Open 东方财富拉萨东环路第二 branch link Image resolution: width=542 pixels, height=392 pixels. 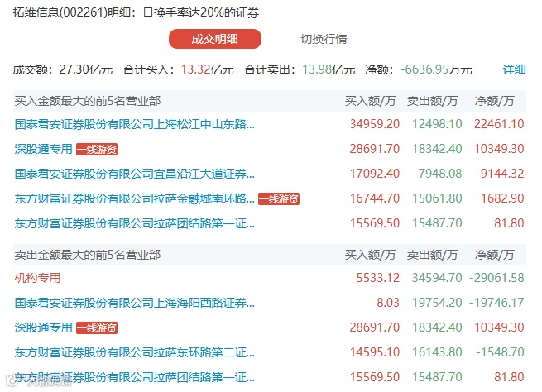click(134, 352)
